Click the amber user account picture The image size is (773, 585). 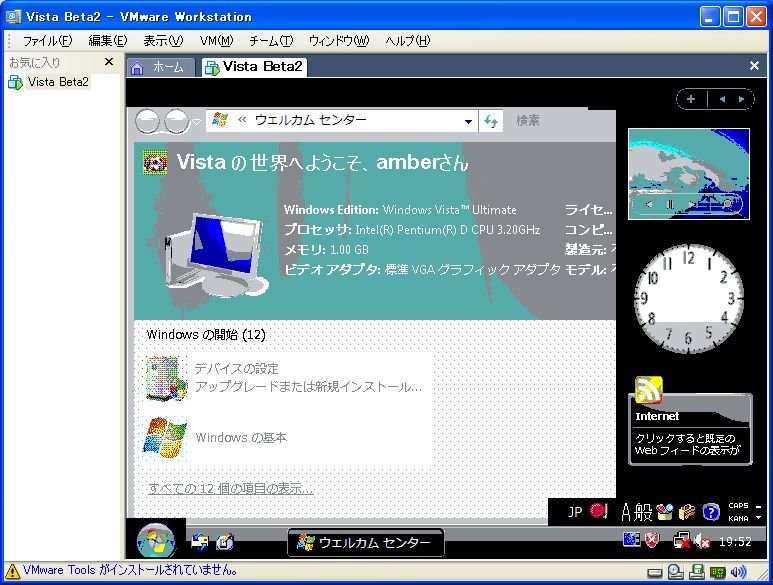(x=155, y=163)
